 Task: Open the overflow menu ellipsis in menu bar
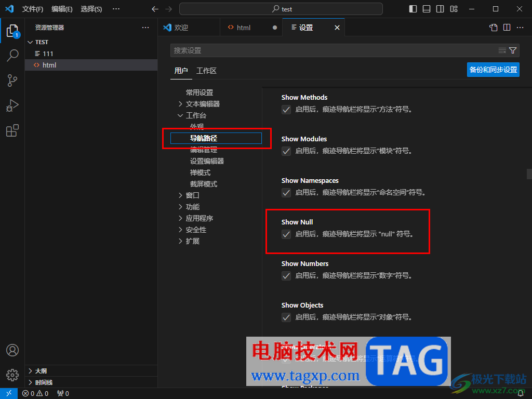pos(116,9)
